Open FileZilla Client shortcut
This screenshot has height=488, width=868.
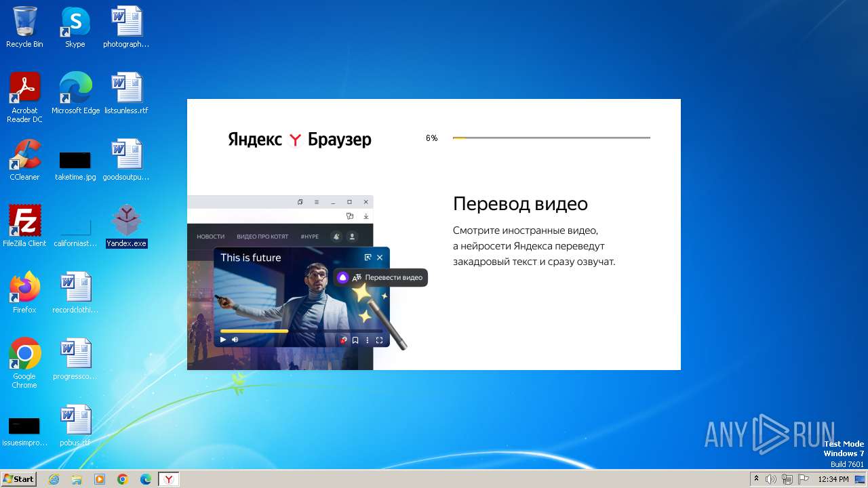[24, 226]
